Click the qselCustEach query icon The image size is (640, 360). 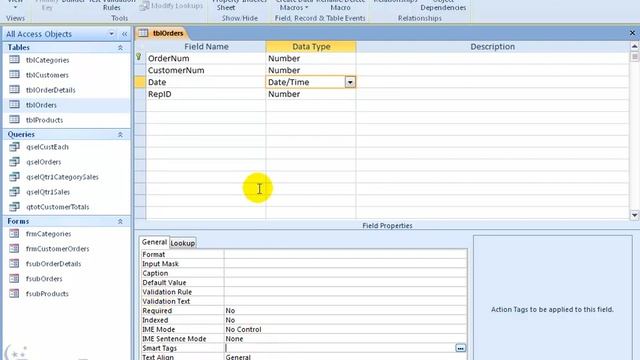point(14,147)
